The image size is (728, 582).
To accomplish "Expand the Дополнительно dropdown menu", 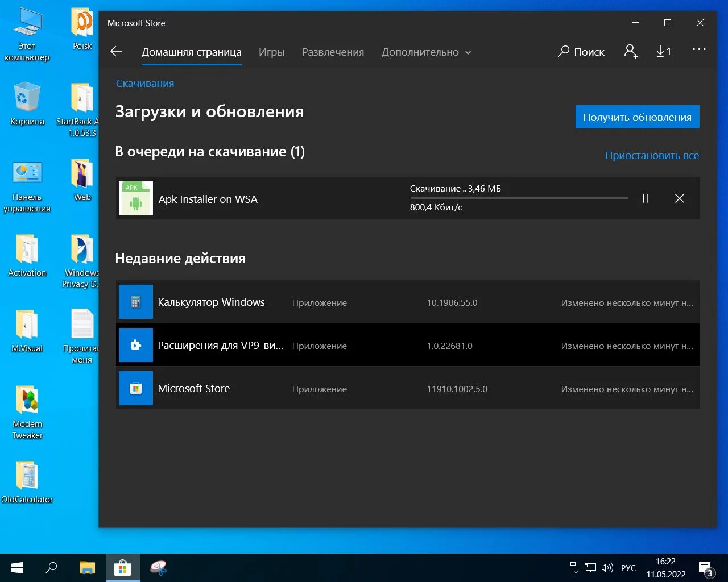I will point(426,52).
